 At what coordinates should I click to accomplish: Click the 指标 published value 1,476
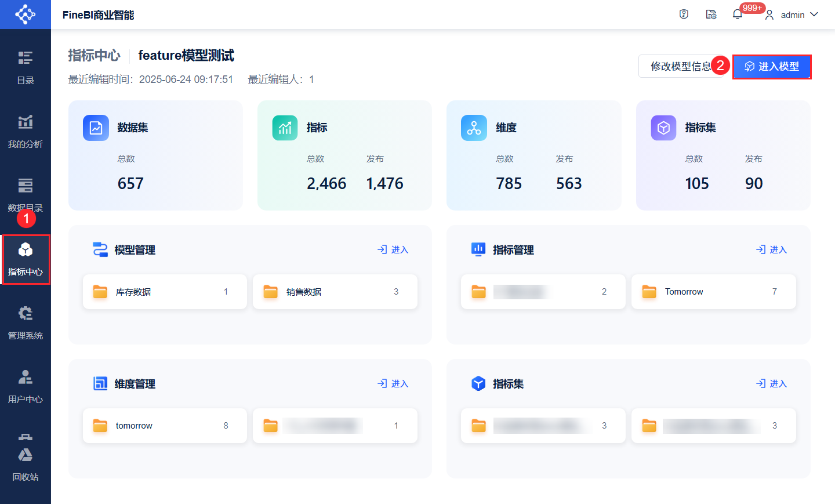(384, 184)
